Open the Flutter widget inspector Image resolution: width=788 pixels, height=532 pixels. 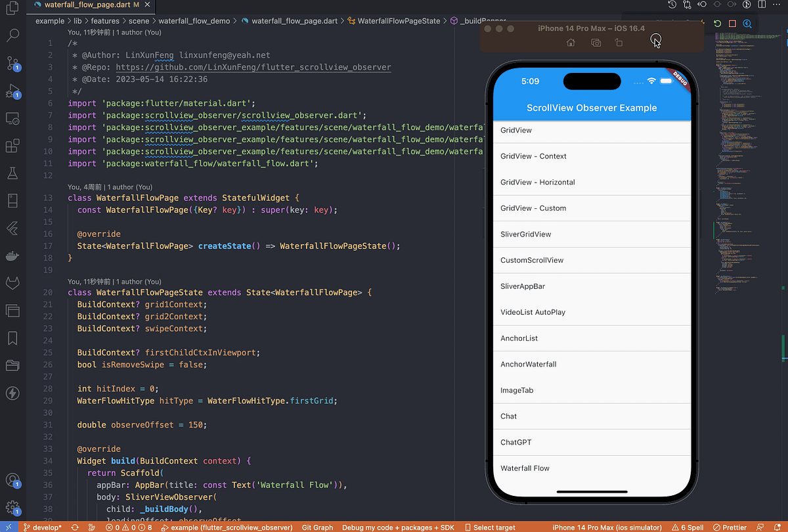[748, 23]
